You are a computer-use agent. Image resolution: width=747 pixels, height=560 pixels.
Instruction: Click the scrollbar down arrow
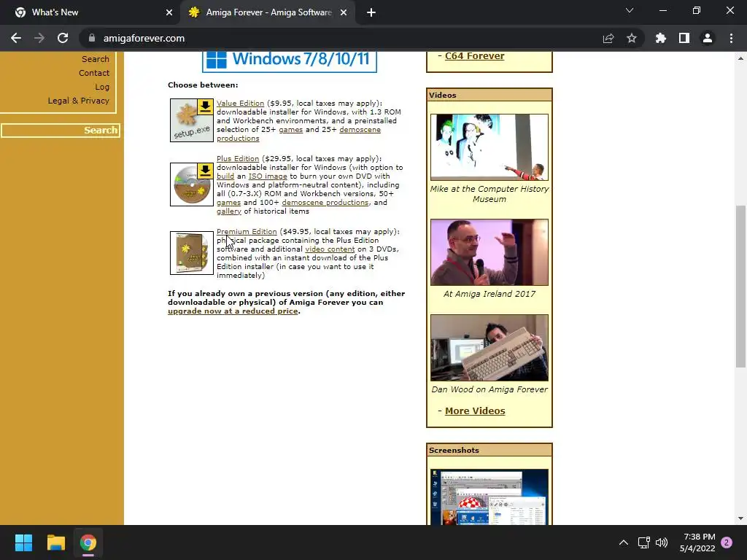pyautogui.click(x=740, y=518)
